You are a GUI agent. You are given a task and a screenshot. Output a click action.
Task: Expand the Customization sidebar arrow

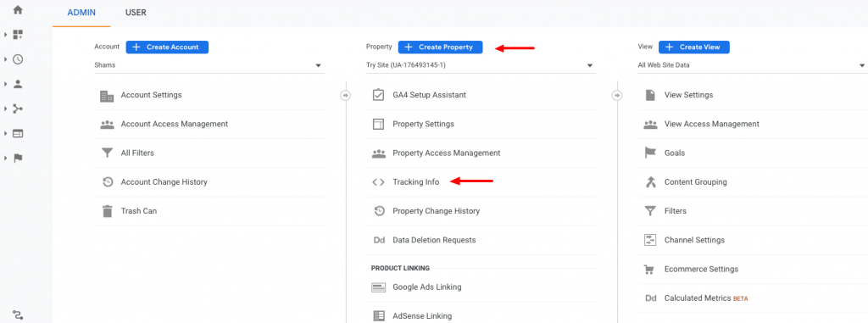pos(6,35)
